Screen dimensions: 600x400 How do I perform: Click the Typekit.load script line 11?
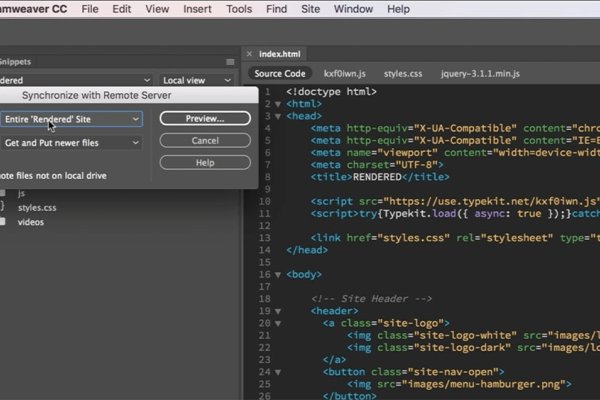(455, 214)
